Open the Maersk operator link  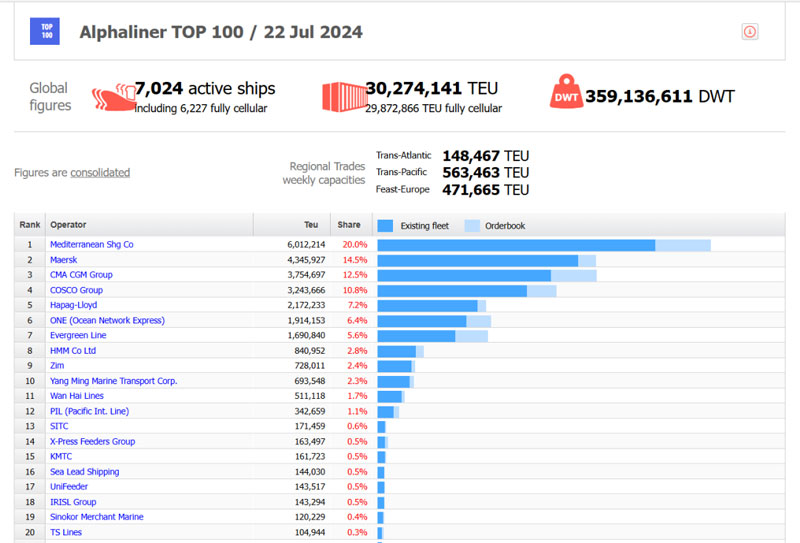(x=66, y=260)
